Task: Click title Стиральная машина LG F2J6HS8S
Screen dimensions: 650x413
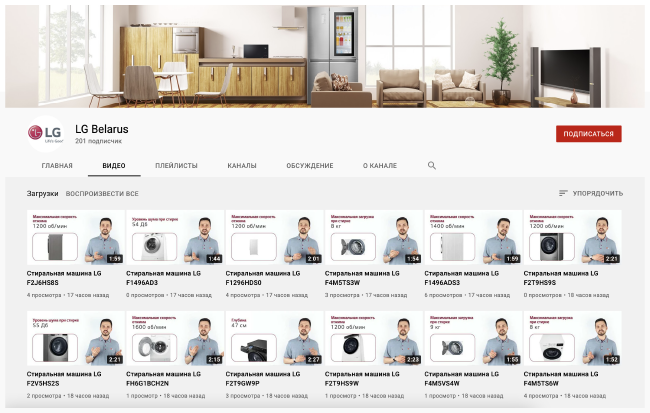Action: 64,278
